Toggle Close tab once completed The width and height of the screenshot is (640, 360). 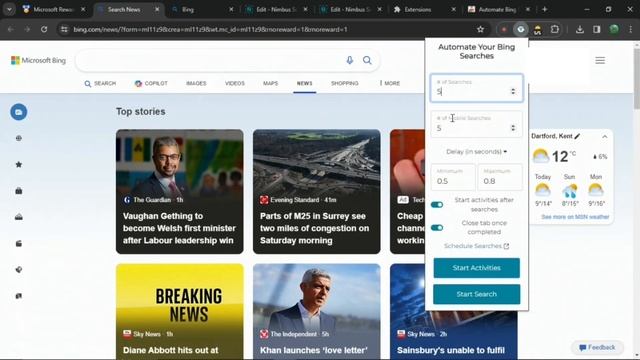[437, 228]
